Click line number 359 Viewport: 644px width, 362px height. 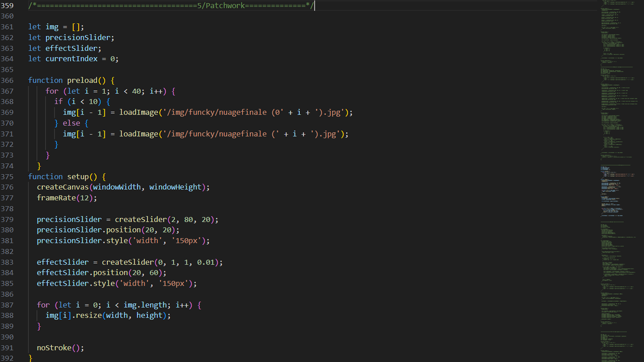click(7, 6)
